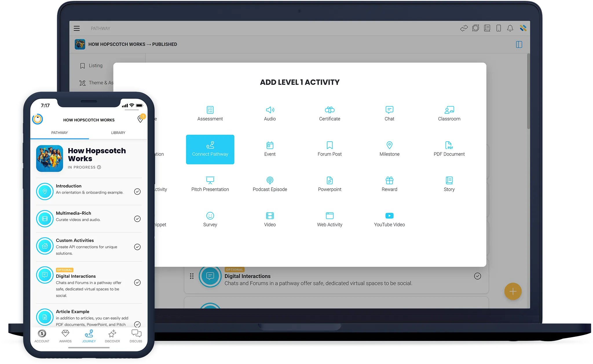
Task: Select the Milestone activity type
Action: (x=389, y=149)
